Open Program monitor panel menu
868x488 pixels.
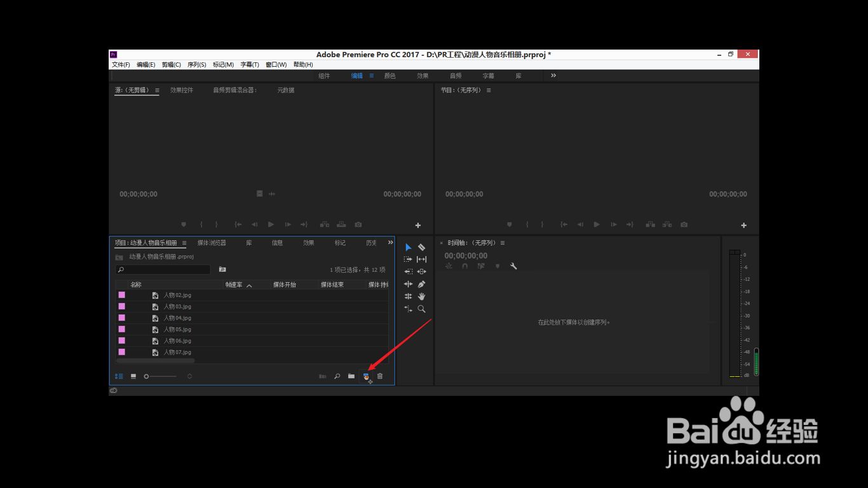489,90
